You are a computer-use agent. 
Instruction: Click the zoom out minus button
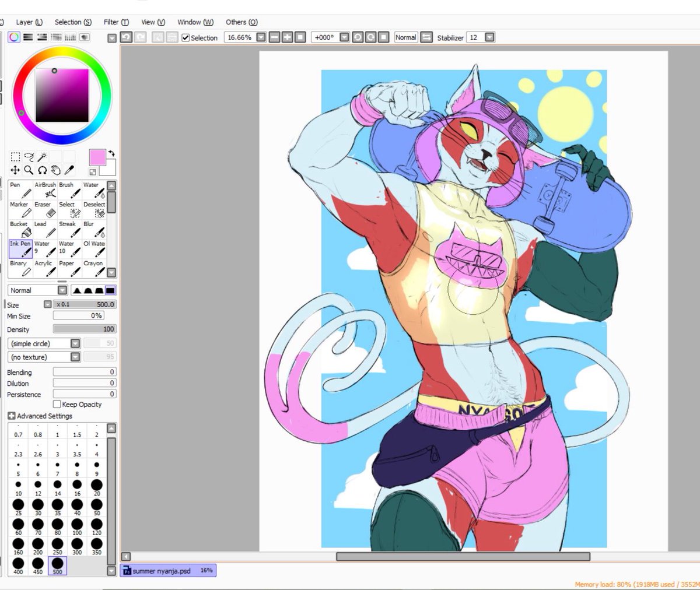[x=274, y=37]
